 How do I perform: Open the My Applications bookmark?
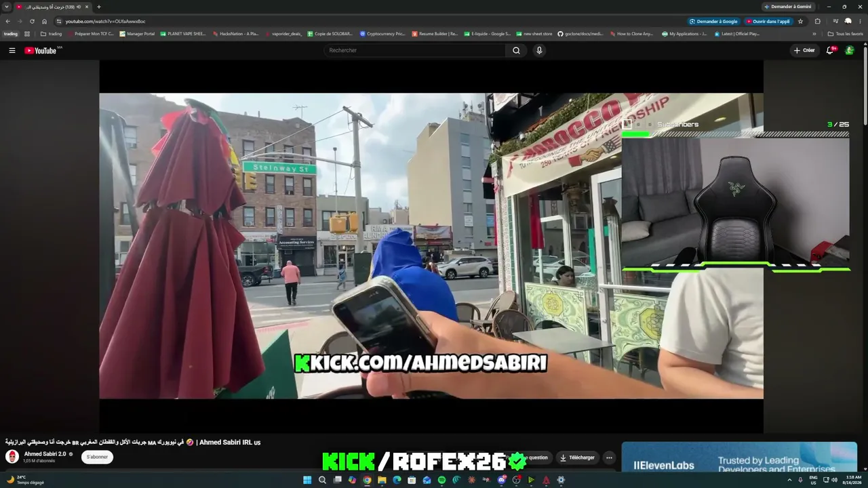pyautogui.click(x=684, y=33)
